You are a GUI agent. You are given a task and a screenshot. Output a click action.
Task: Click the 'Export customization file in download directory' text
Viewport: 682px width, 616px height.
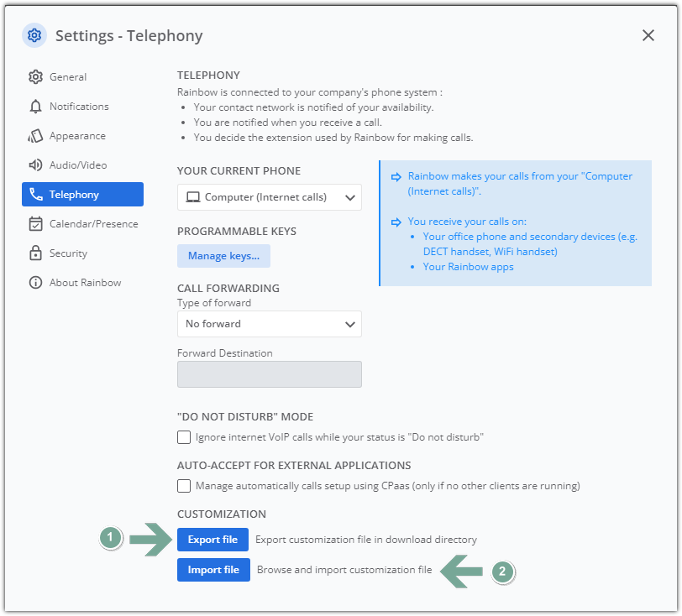point(366,540)
